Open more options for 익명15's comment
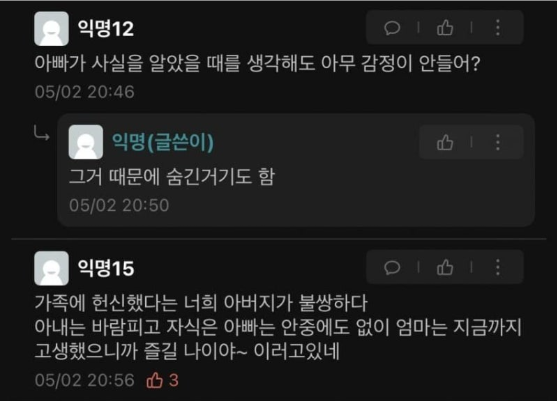 coord(498,267)
